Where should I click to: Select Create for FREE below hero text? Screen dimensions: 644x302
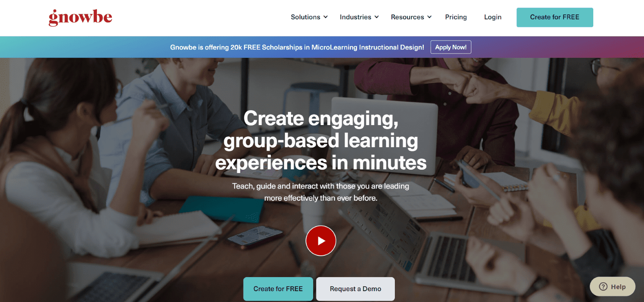tap(278, 289)
